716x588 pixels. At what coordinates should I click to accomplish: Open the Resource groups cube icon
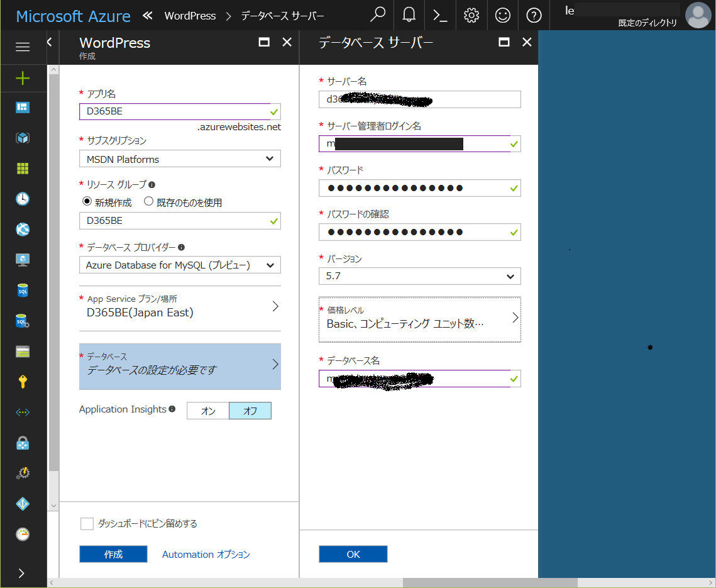23,138
